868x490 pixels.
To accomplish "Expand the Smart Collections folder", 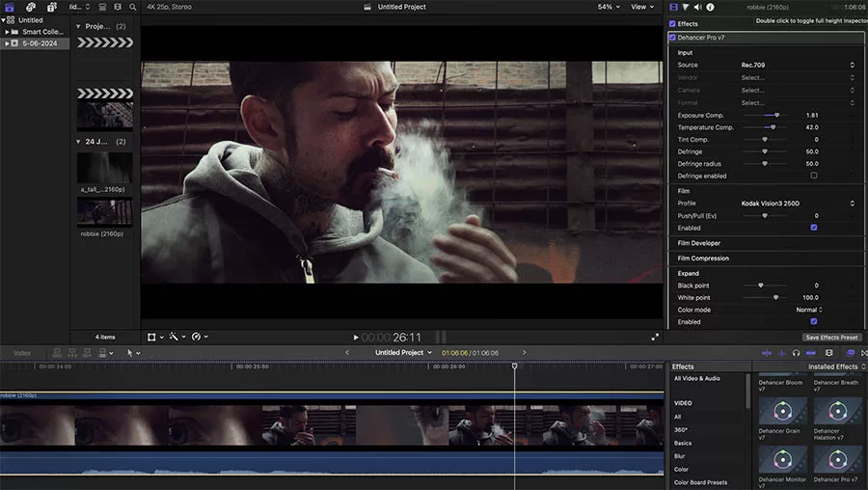I will (x=7, y=31).
